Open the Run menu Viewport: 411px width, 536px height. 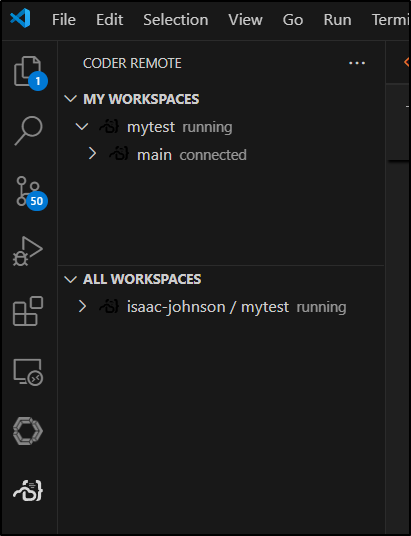coord(337,20)
